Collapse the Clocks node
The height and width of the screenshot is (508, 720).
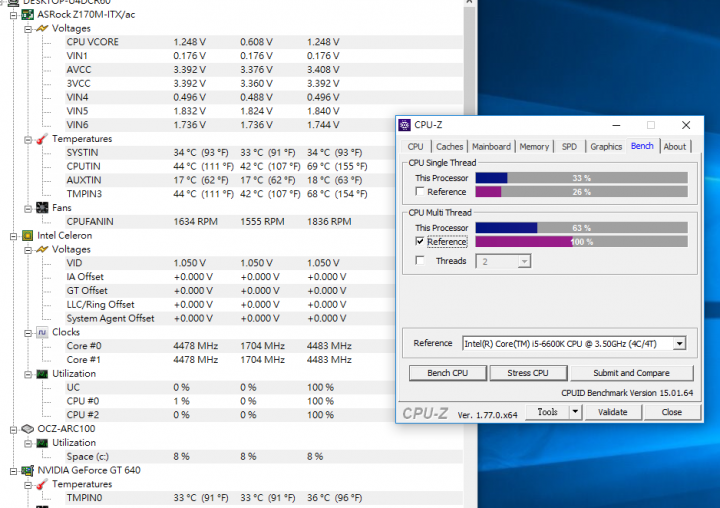pos(28,333)
